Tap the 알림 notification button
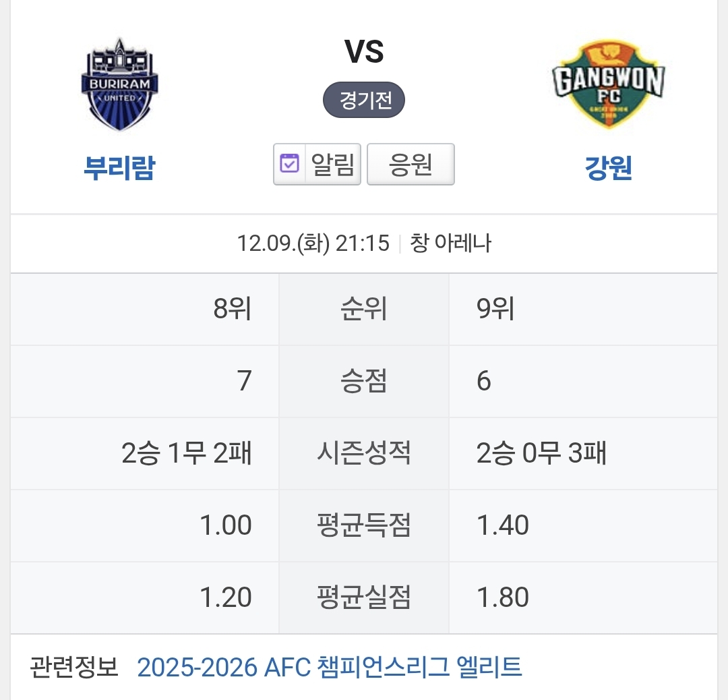The width and height of the screenshot is (728, 700). 317,165
